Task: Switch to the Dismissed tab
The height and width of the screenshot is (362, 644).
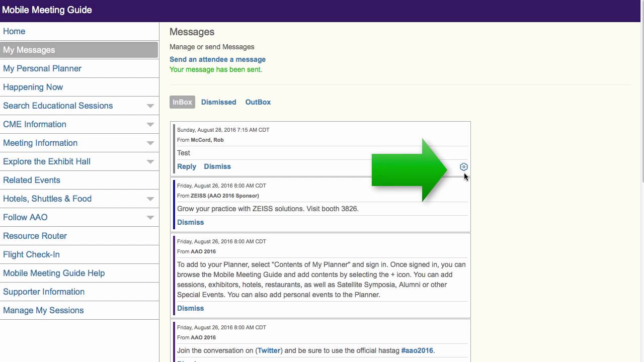Action: pos(218,102)
